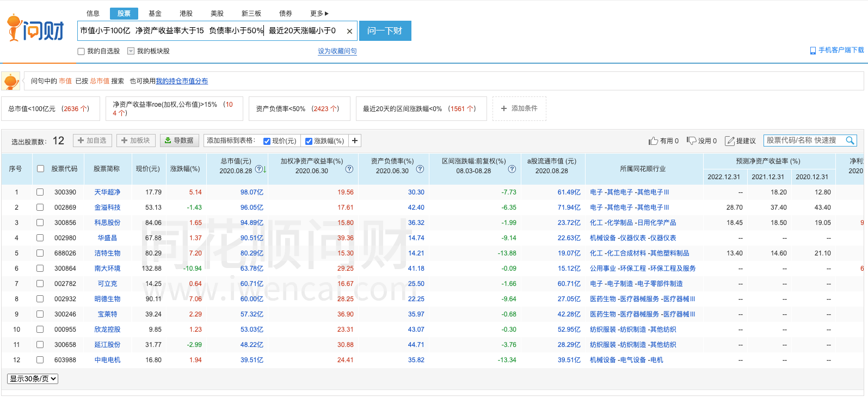Clear the search query with the X icon

coord(349,31)
